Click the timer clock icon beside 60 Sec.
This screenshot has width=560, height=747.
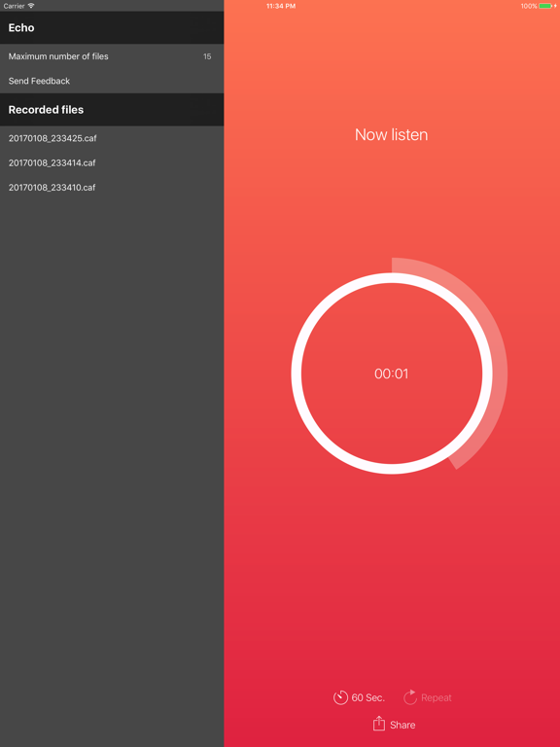[340, 697]
